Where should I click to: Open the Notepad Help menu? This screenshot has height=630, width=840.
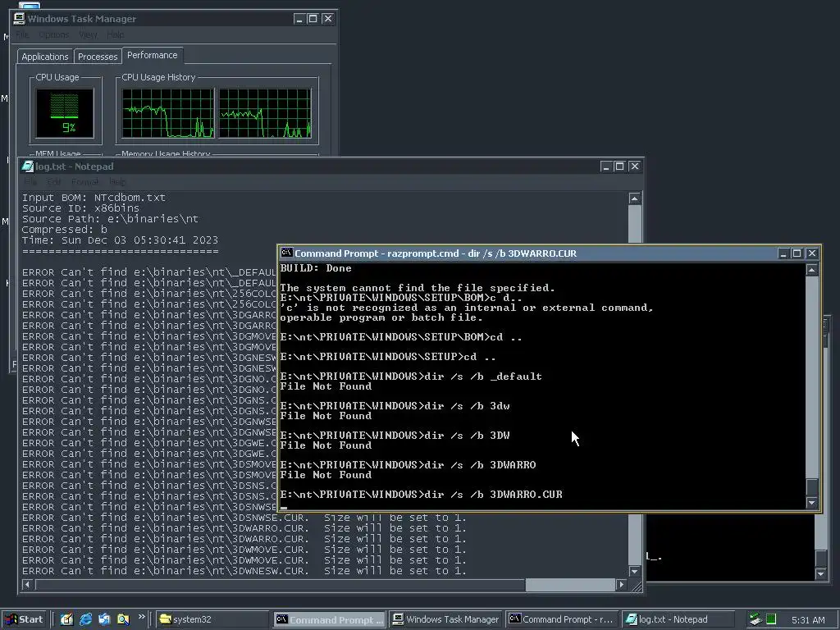117,181
